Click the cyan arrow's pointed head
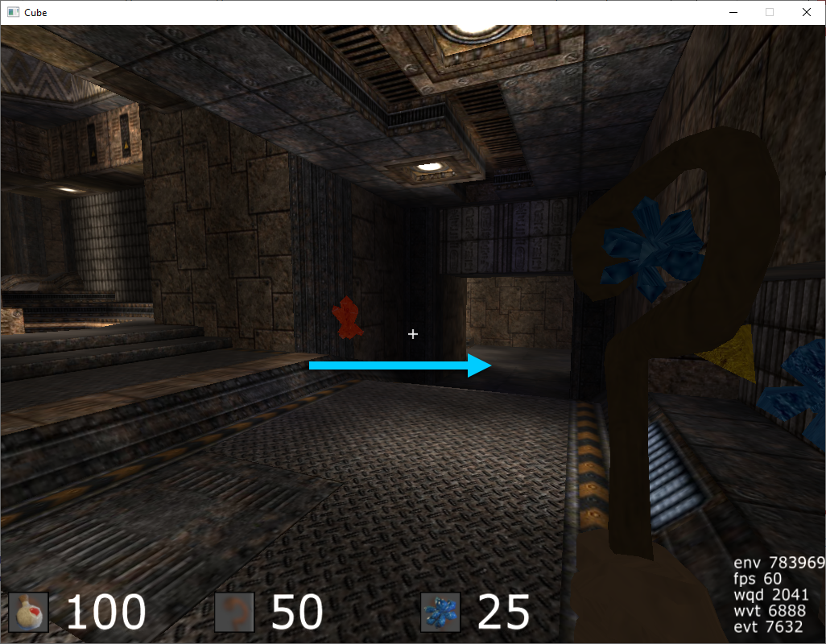Image resolution: width=826 pixels, height=644 pixels. tap(481, 365)
